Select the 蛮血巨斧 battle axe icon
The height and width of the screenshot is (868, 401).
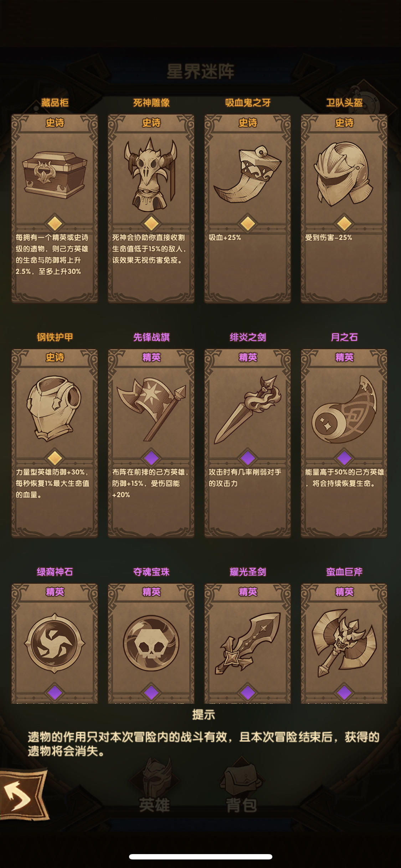(344, 643)
